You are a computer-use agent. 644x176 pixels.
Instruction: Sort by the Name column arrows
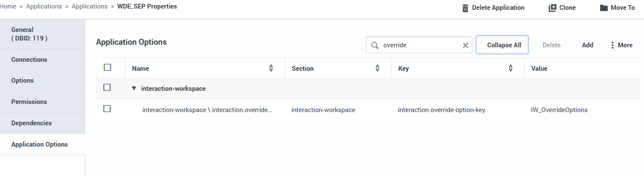(x=271, y=68)
